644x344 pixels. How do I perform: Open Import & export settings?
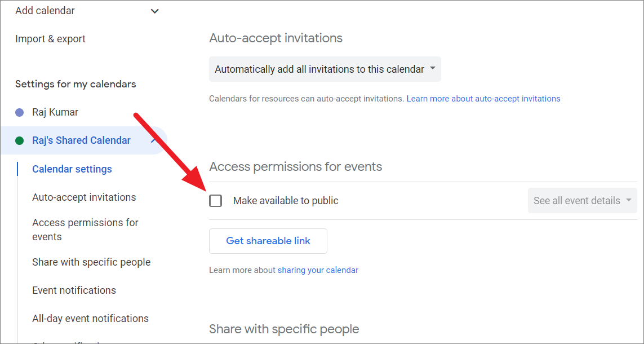click(x=51, y=39)
